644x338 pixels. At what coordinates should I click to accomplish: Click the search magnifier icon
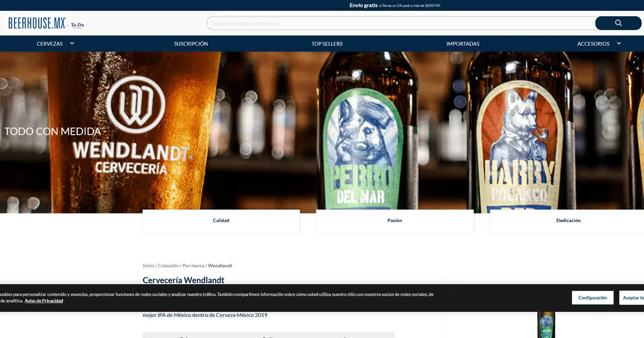[x=618, y=23]
